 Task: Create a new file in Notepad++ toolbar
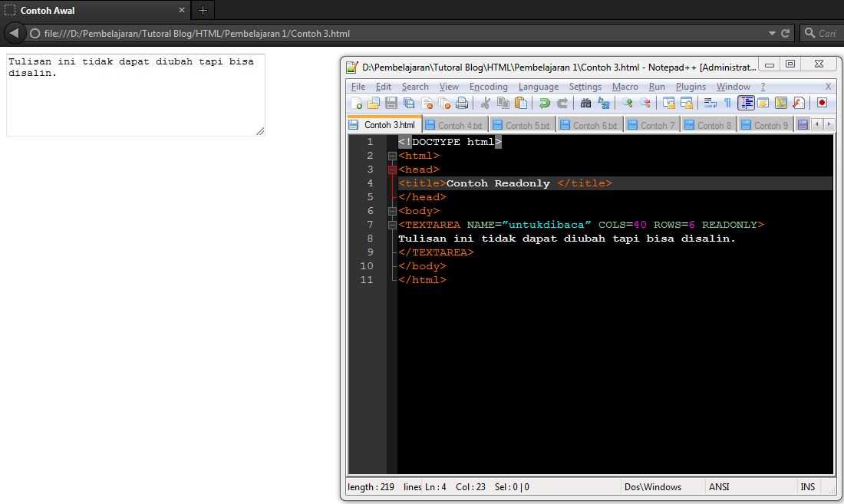pyautogui.click(x=356, y=104)
